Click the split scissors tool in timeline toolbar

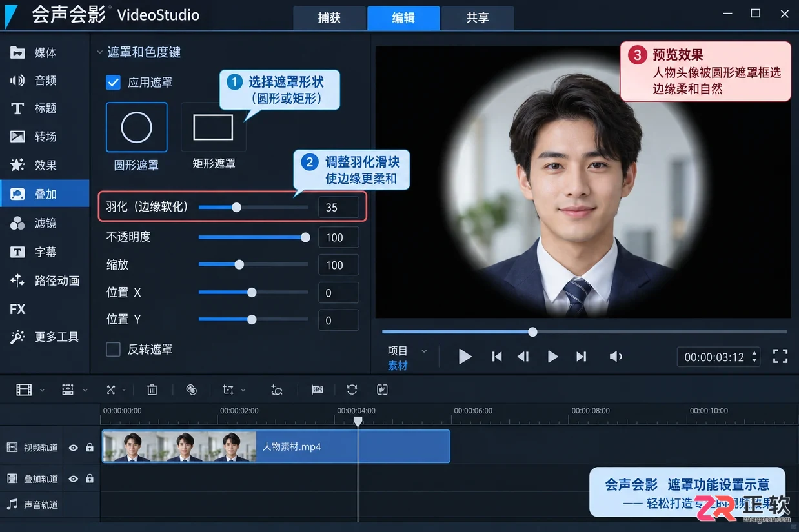click(110, 389)
